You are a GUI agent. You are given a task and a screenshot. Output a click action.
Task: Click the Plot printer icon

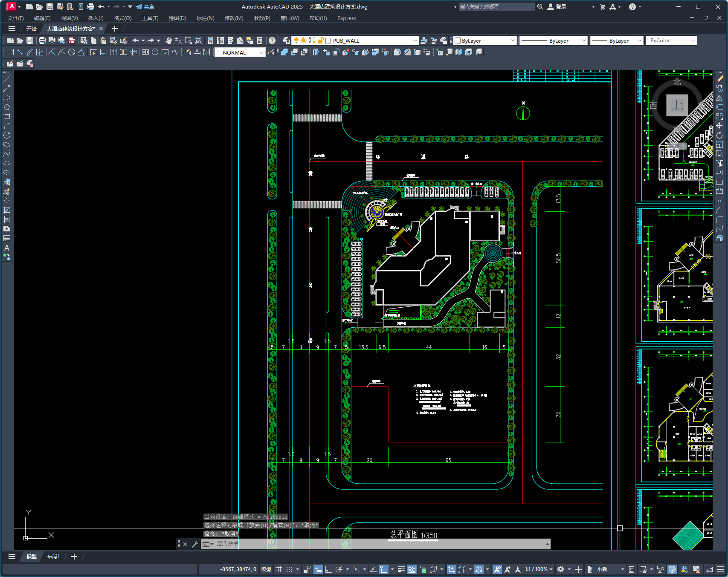pyautogui.click(x=42, y=40)
